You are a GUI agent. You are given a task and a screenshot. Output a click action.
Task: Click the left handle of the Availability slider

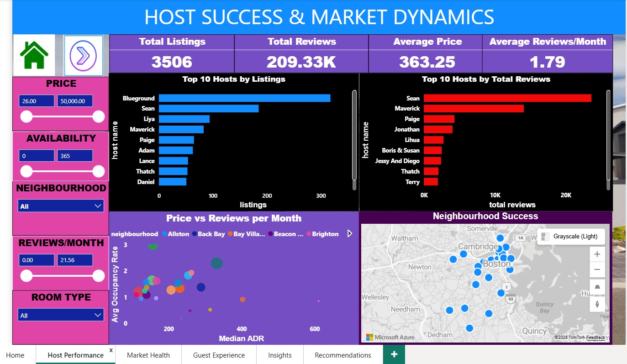(26, 171)
